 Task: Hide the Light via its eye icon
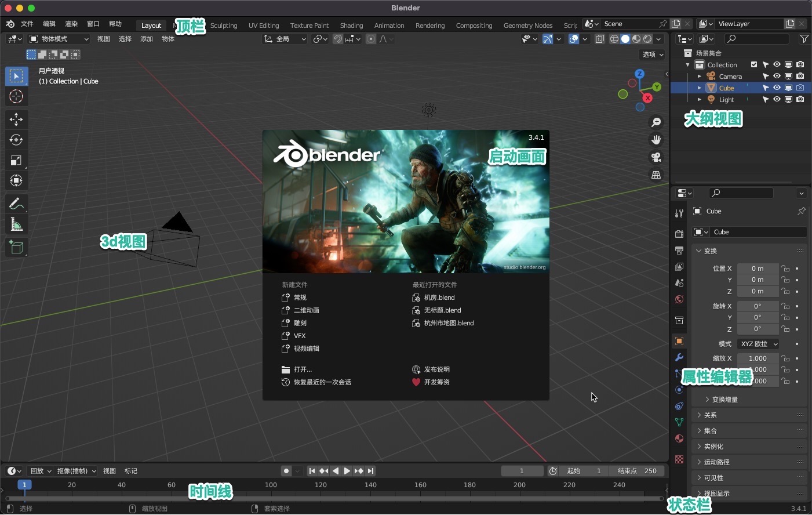click(777, 99)
